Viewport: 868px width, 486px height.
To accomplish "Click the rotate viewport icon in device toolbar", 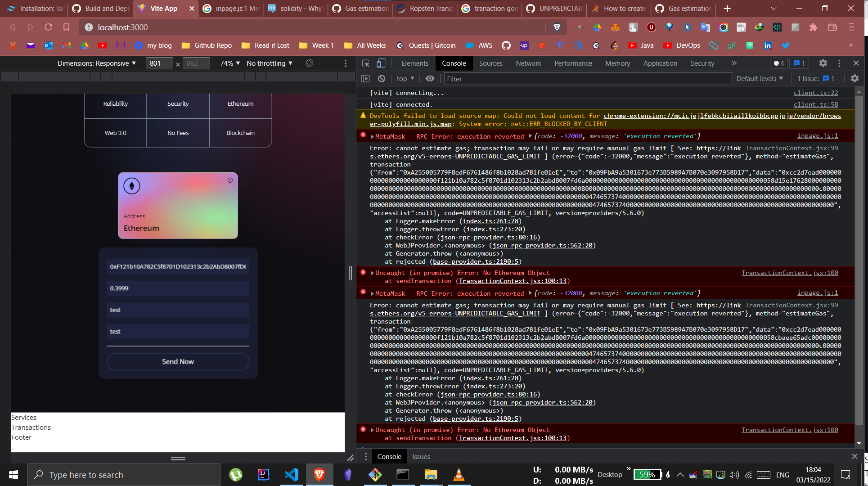I will [x=309, y=63].
